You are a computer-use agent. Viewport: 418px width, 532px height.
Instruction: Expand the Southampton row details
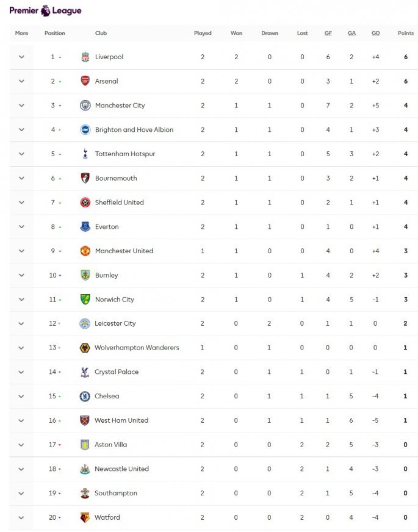point(21,493)
